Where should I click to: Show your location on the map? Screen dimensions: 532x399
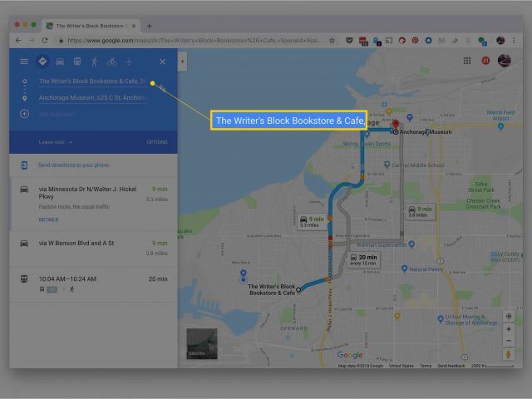(509, 316)
